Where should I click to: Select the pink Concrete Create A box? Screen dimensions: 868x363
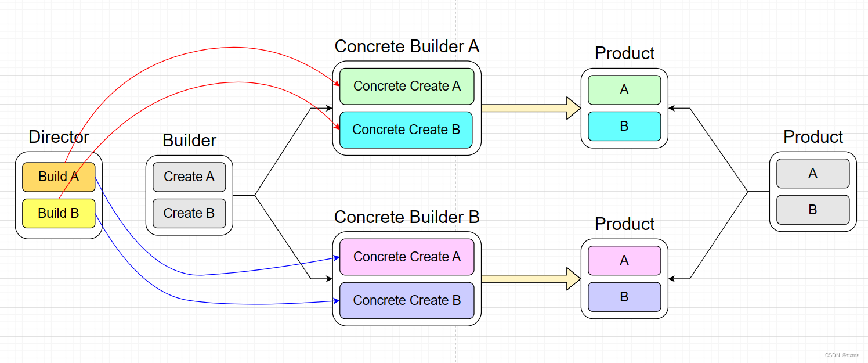tap(407, 257)
